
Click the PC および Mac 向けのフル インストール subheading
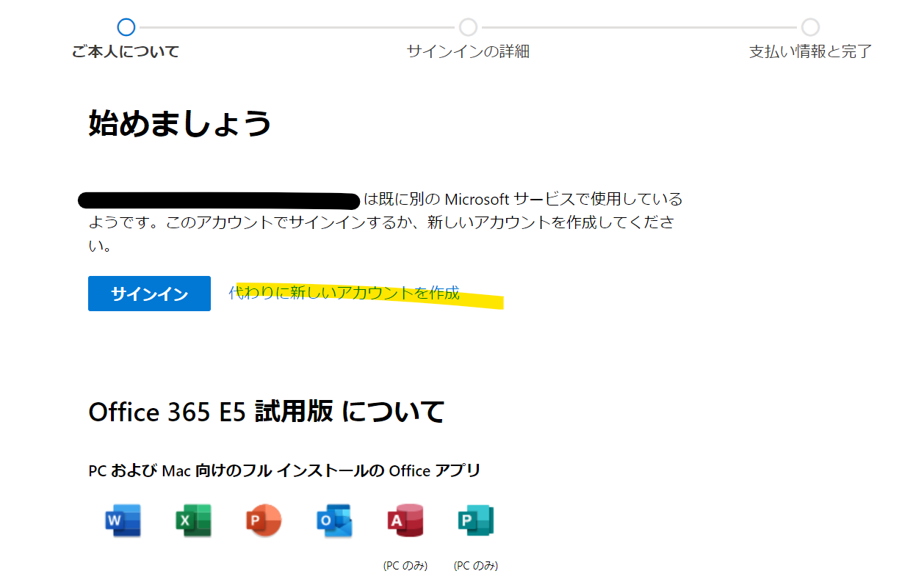284,470
